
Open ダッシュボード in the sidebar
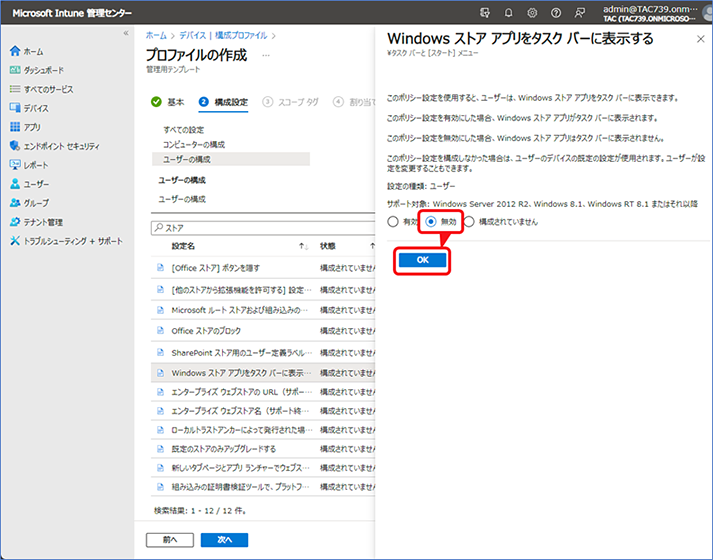point(36,70)
